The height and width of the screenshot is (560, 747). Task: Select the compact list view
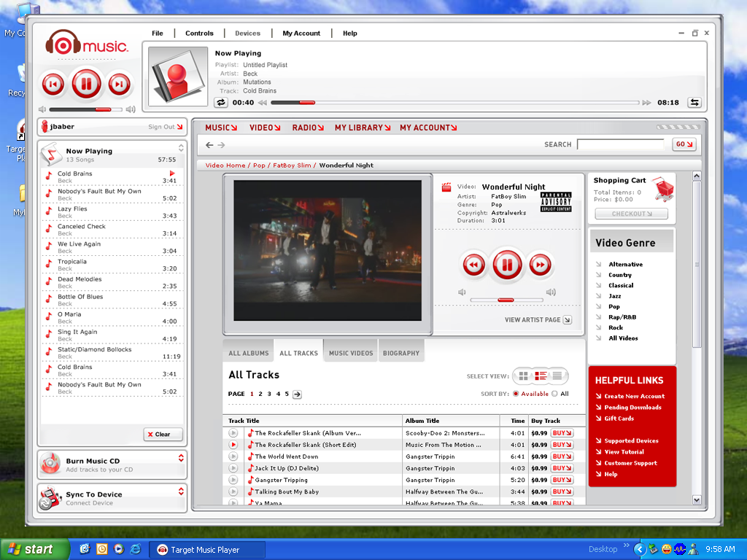[557, 376]
